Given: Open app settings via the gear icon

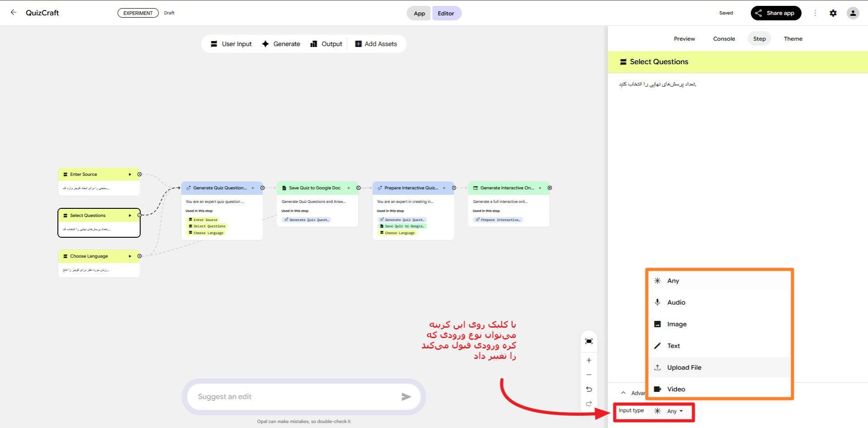Looking at the screenshot, I should coord(833,13).
